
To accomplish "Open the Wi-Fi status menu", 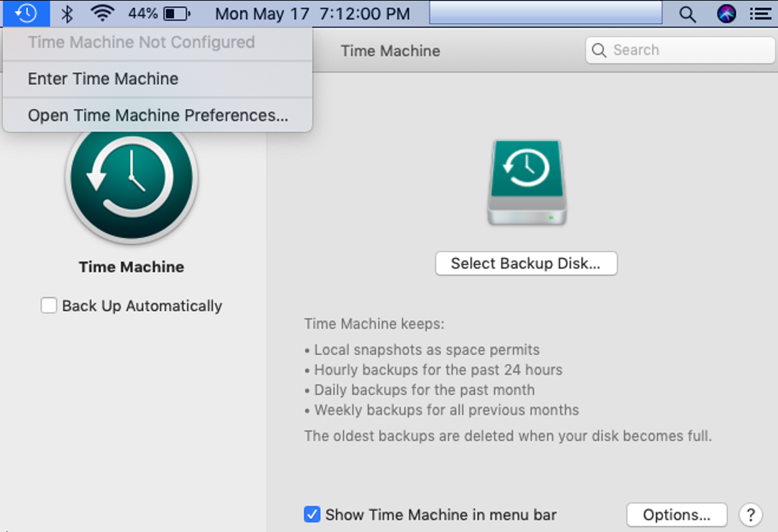I will pos(102,14).
